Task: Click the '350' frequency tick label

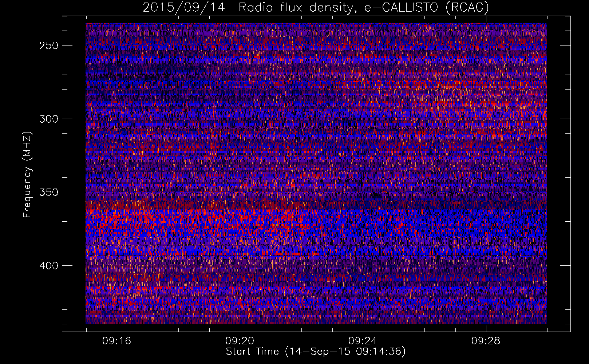Action: [49, 192]
